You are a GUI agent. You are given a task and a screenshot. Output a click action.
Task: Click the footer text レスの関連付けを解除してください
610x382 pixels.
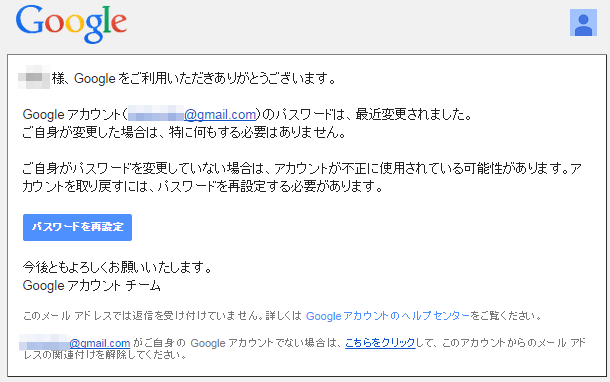tap(105, 355)
